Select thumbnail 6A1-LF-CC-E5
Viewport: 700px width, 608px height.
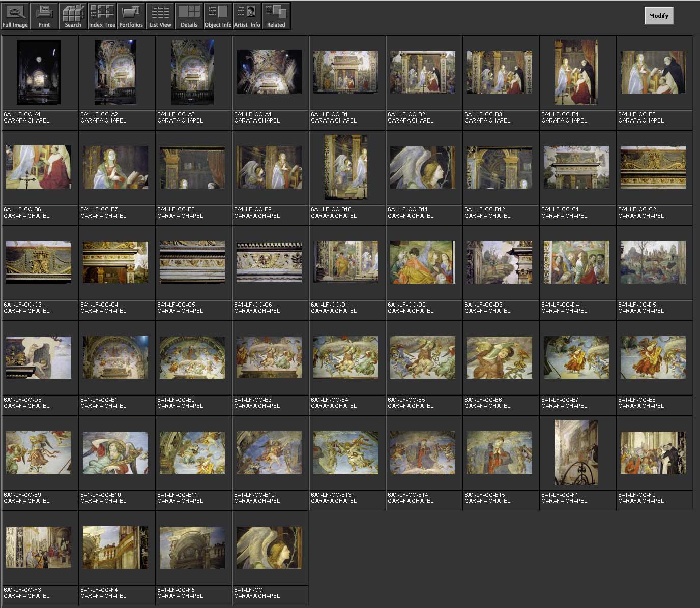[x=423, y=357]
